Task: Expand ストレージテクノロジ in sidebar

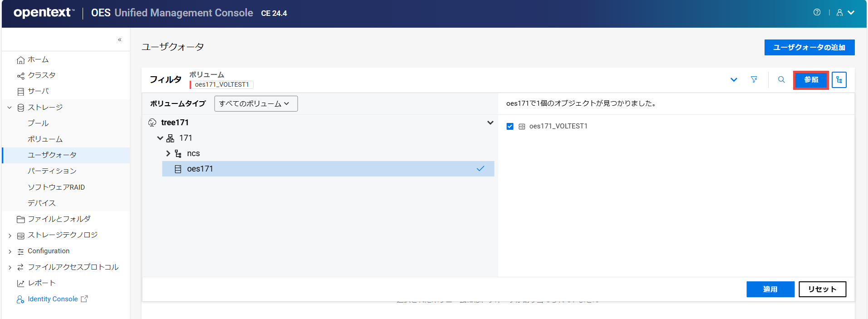Action: pos(10,236)
